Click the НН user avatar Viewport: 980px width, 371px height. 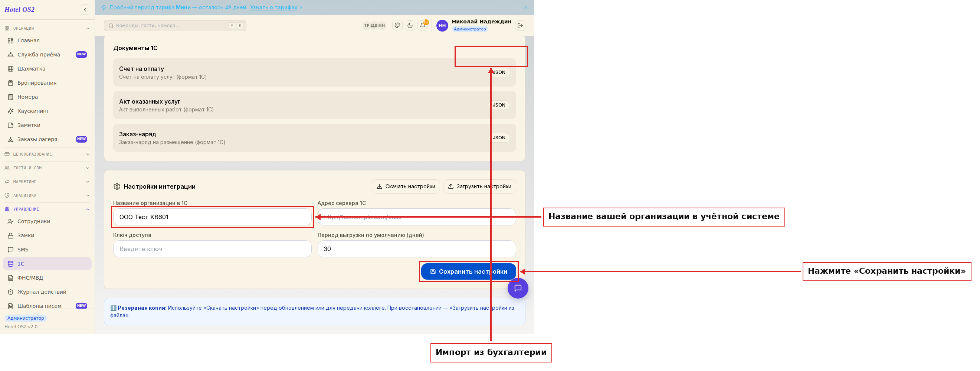442,26
